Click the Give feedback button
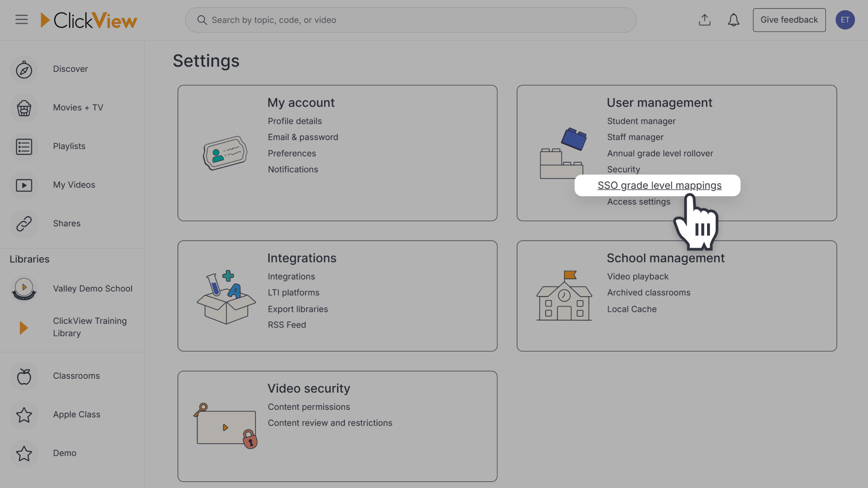This screenshot has height=488, width=868. (x=789, y=20)
